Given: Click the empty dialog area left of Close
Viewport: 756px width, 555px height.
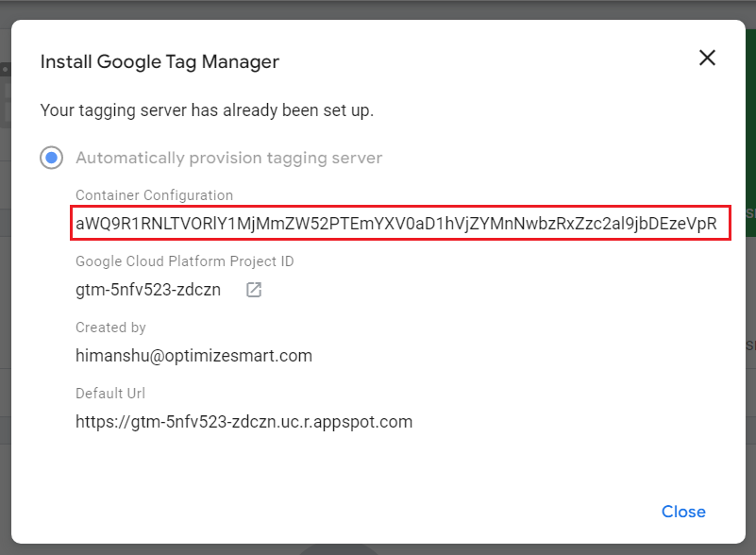Looking at the screenshot, I should [x=378, y=512].
